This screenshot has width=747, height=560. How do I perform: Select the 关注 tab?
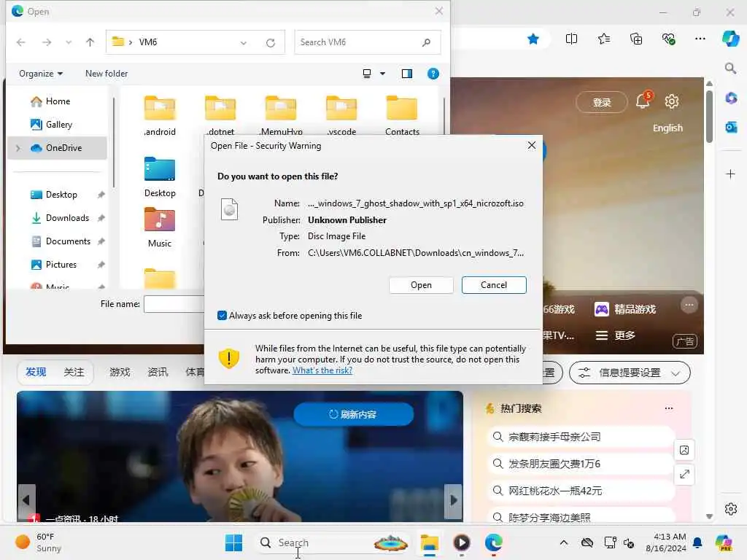pos(74,372)
